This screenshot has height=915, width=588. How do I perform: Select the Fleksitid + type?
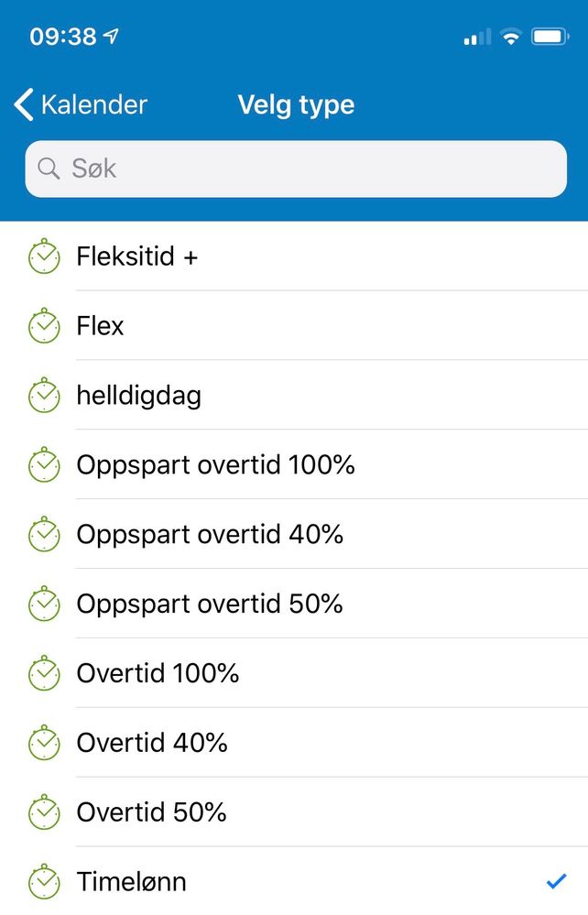pyautogui.click(x=294, y=256)
